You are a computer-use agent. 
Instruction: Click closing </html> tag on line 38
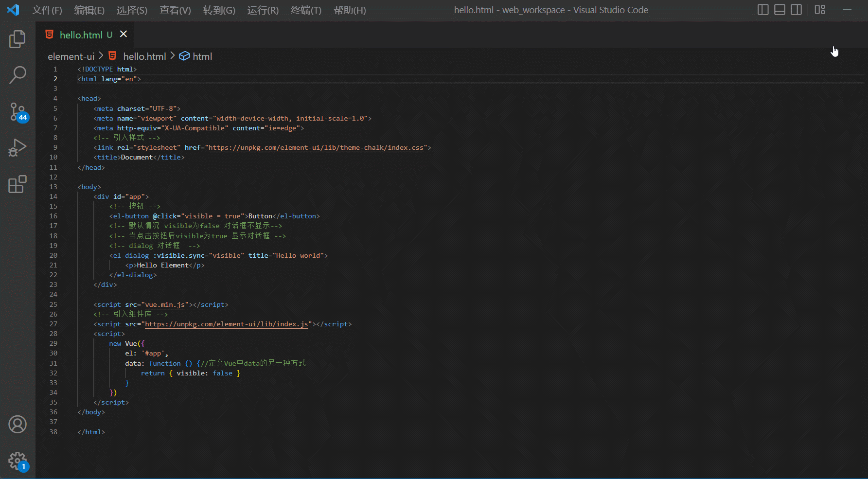click(91, 432)
